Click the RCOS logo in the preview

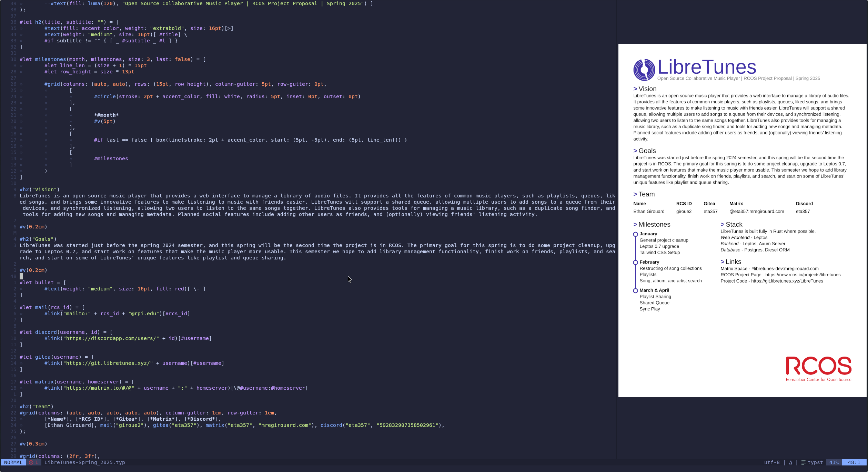pyautogui.click(x=818, y=369)
